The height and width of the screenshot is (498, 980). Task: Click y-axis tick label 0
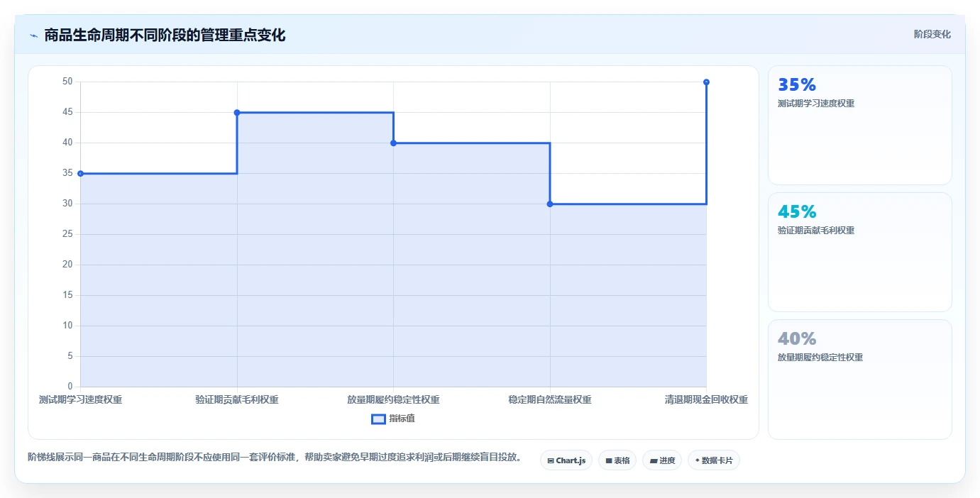coord(70,387)
